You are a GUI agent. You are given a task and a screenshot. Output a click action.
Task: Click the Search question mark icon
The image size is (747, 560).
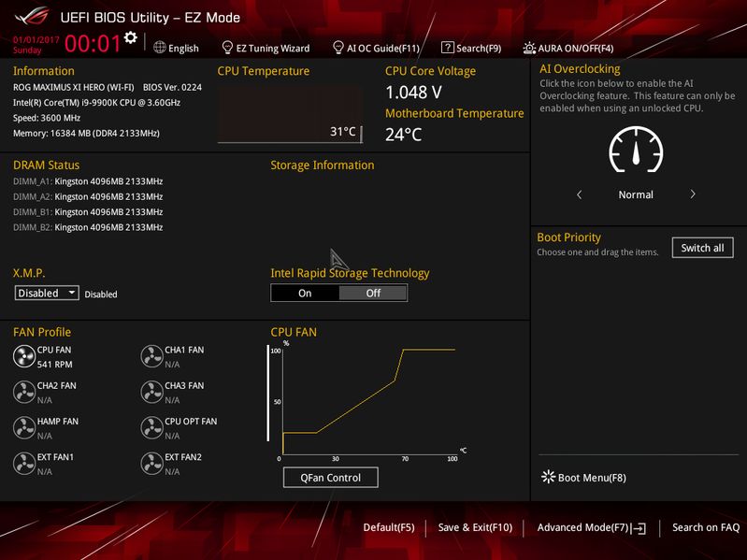pyautogui.click(x=447, y=48)
